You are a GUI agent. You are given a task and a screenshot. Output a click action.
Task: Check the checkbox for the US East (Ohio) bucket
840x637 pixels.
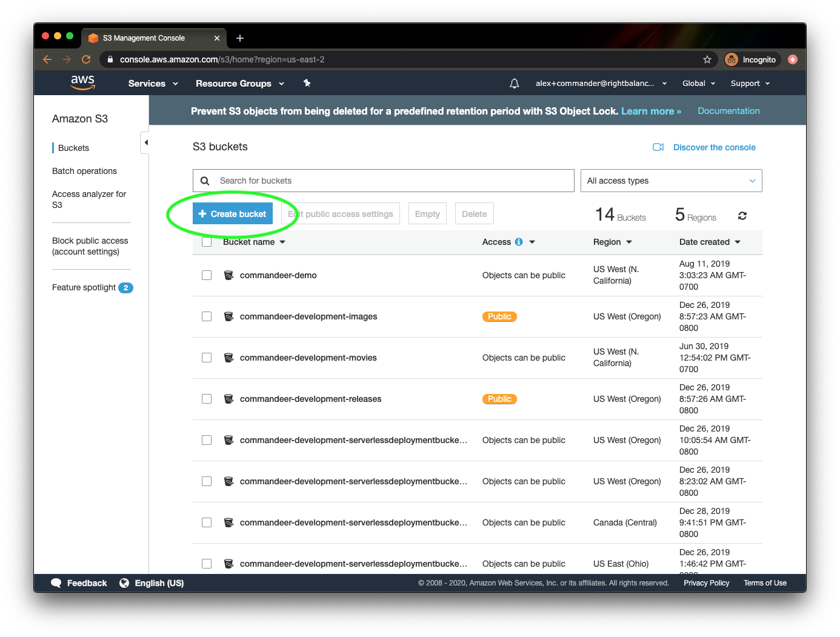tap(207, 564)
